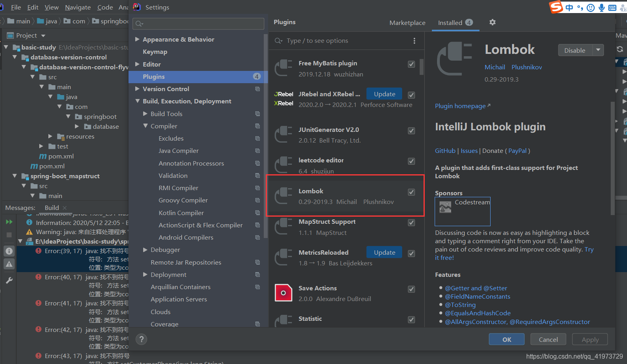Click OK to confirm settings
Screen dimensions: 627x364
[x=506, y=339]
